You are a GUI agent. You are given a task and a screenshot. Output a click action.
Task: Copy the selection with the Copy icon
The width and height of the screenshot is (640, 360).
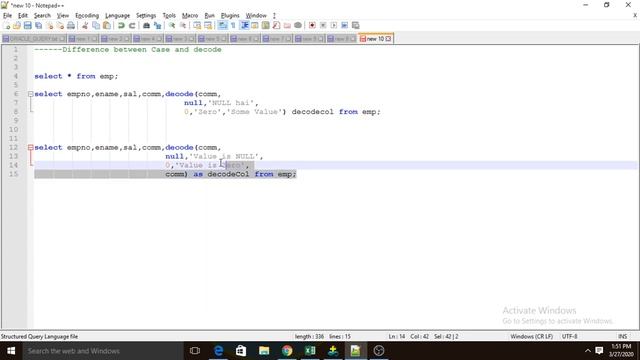[96, 25]
